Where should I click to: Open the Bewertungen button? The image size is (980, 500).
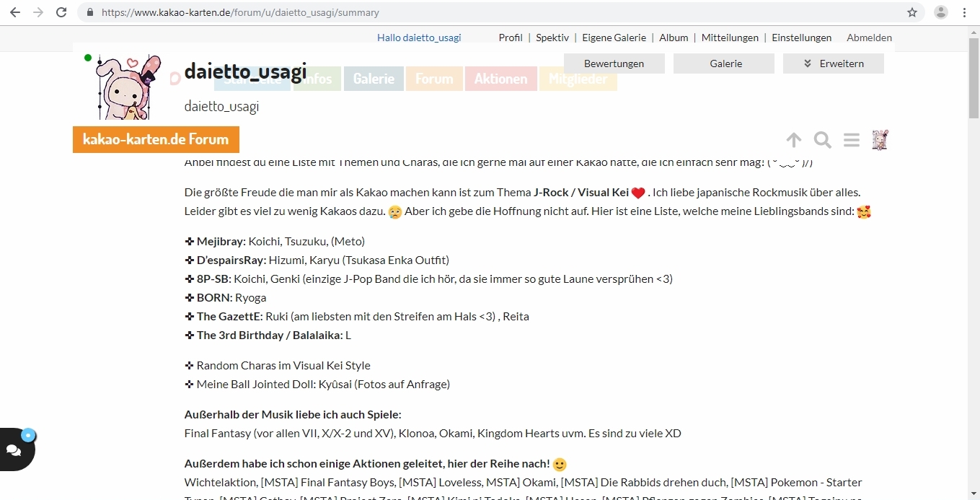tap(614, 63)
